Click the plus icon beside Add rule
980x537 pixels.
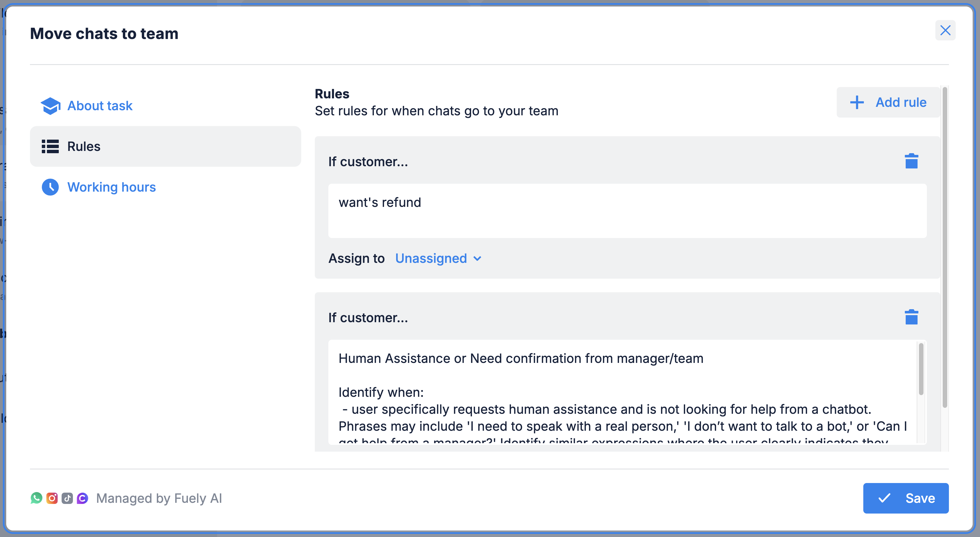(x=857, y=102)
